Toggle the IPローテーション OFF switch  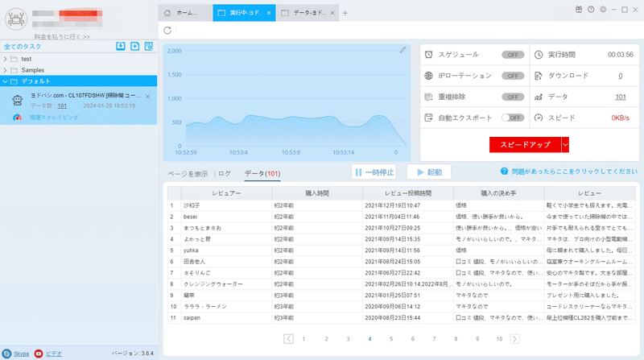tap(513, 76)
